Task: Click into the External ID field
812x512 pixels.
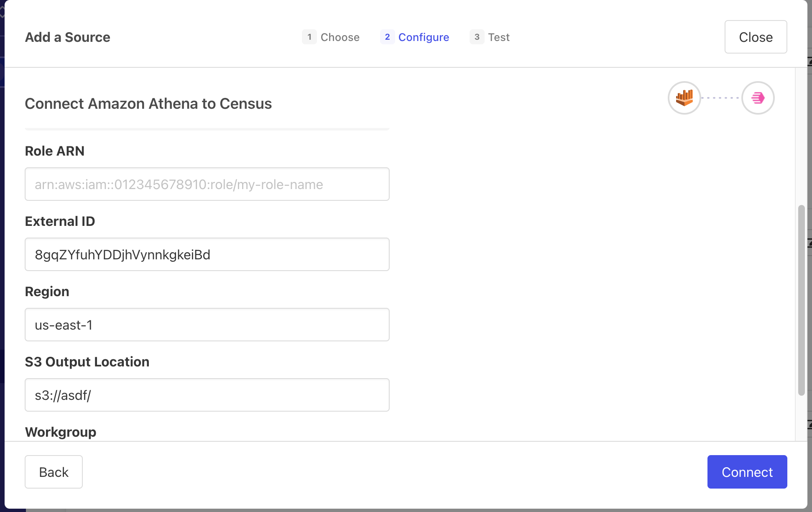Action: point(207,254)
